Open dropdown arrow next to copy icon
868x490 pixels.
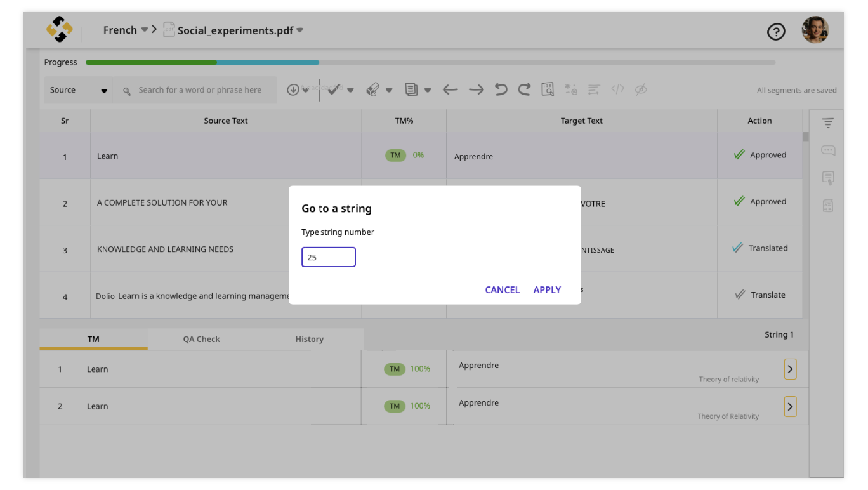(x=428, y=90)
